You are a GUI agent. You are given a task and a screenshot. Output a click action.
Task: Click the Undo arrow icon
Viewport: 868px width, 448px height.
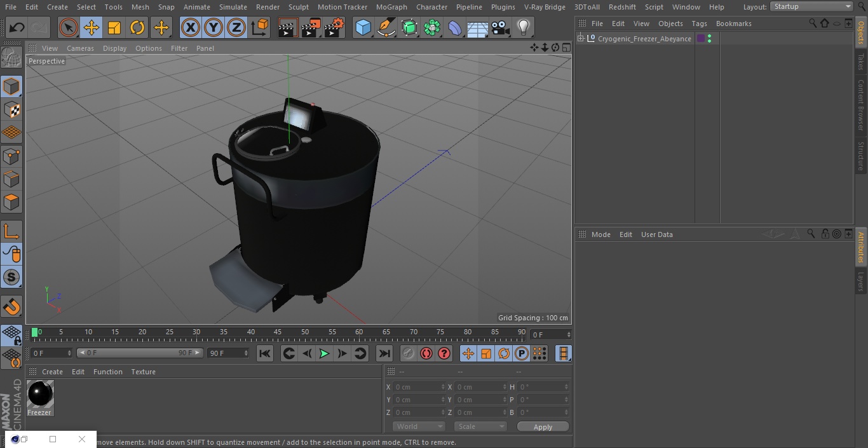point(17,28)
